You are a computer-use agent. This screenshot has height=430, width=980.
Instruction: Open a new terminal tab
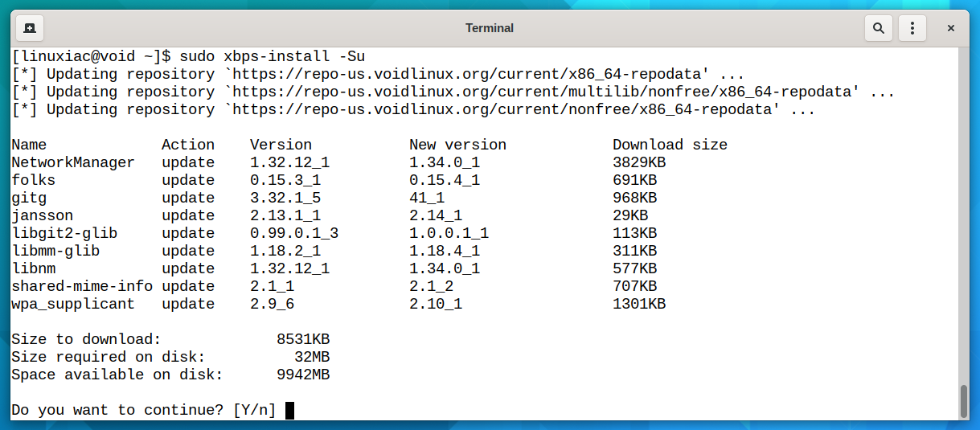click(x=29, y=28)
